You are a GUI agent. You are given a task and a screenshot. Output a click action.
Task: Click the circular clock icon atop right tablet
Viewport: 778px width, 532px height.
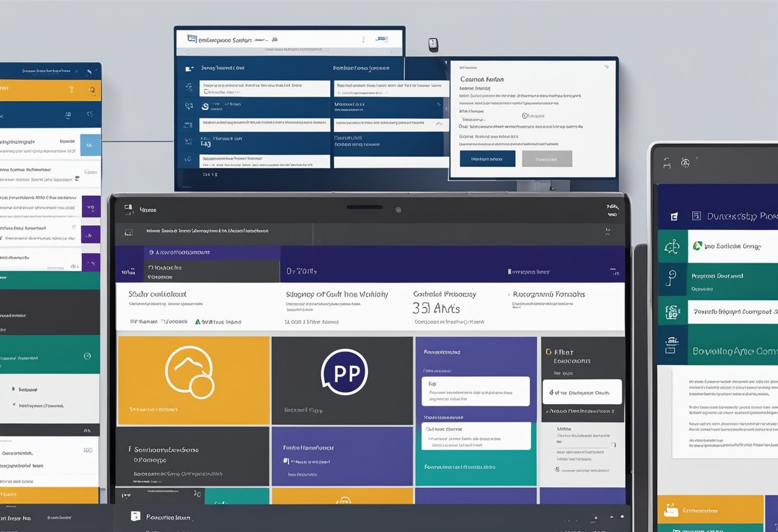(685, 163)
